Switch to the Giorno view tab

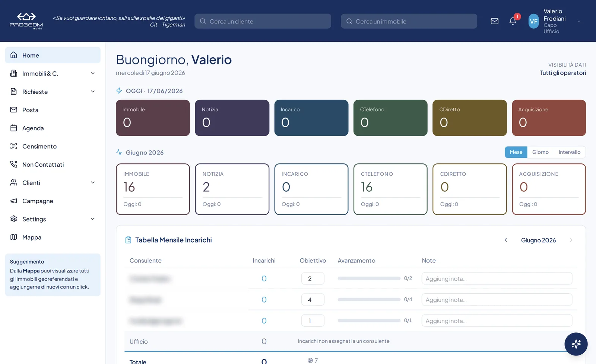tap(540, 152)
